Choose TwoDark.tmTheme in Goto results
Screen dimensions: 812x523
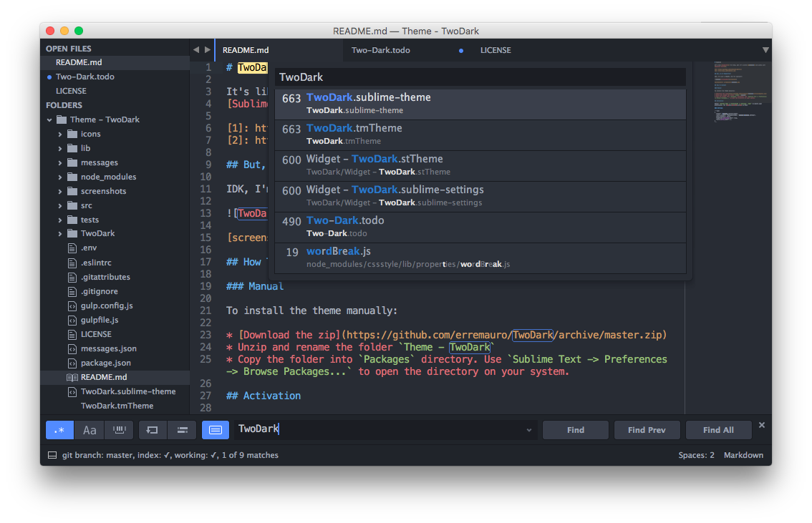pyautogui.click(x=480, y=135)
